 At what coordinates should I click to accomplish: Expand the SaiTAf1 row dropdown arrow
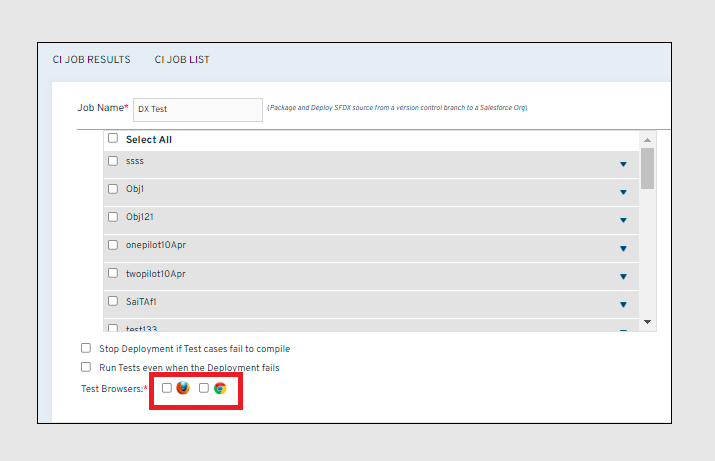click(622, 305)
